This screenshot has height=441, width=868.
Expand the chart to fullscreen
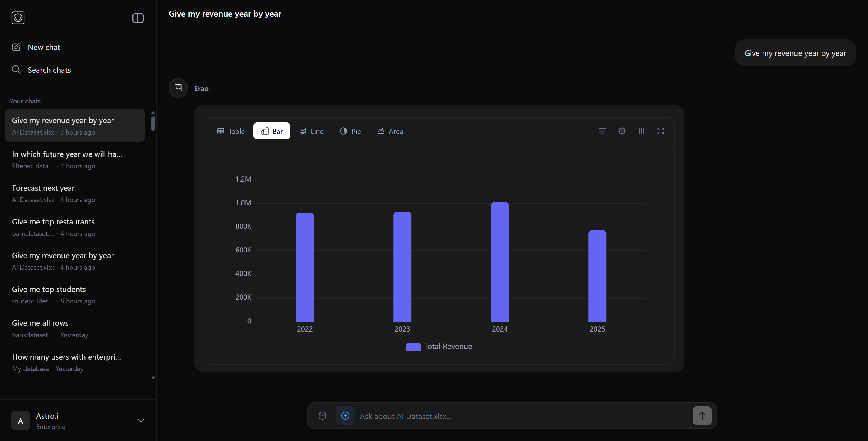click(660, 131)
